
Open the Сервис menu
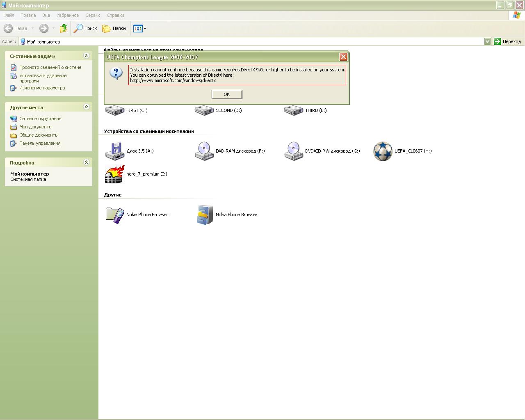tap(93, 15)
